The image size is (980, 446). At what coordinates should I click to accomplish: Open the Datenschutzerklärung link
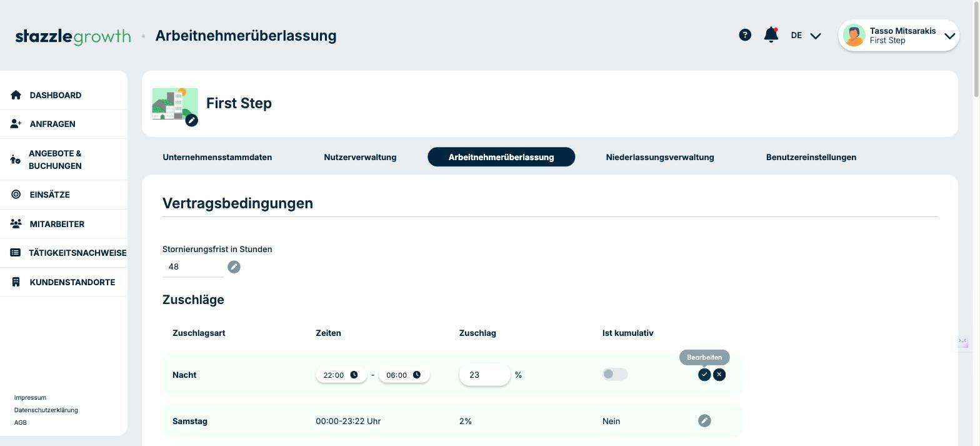pos(46,410)
